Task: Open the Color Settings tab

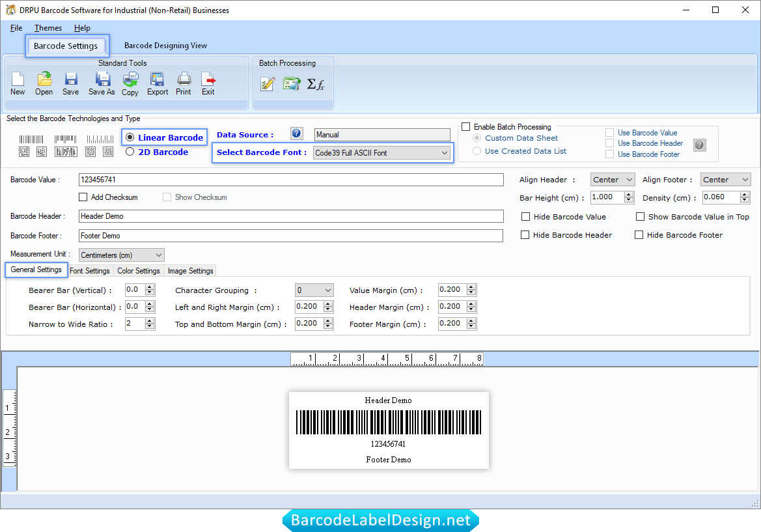Action: pos(138,271)
